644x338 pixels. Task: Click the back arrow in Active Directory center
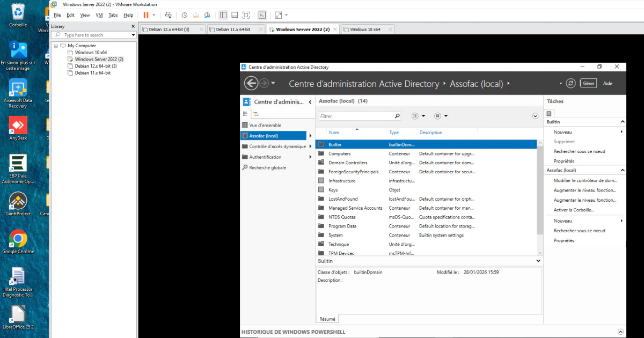click(x=251, y=83)
